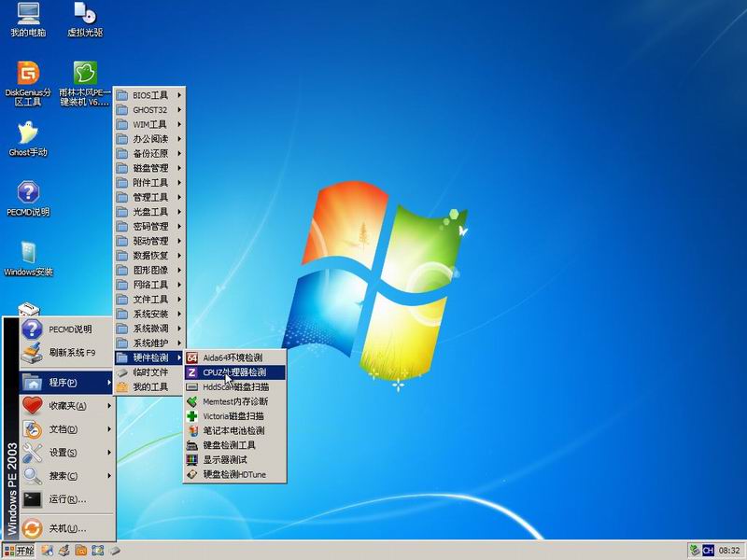747x560 pixels.
Task: Open the BIOS工具 programs submenu
Action: [149, 95]
